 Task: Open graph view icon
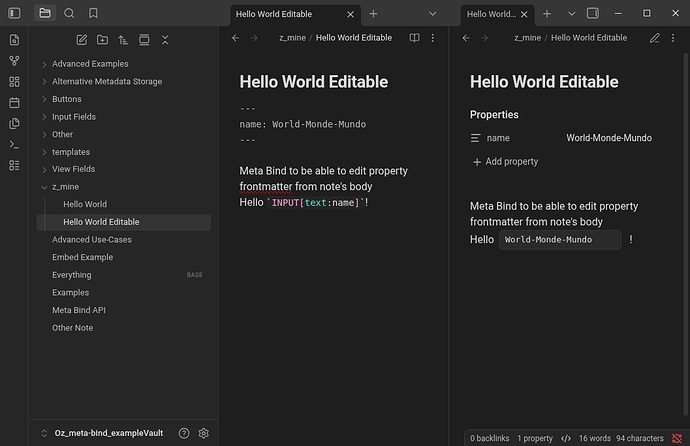tap(14, 61)
